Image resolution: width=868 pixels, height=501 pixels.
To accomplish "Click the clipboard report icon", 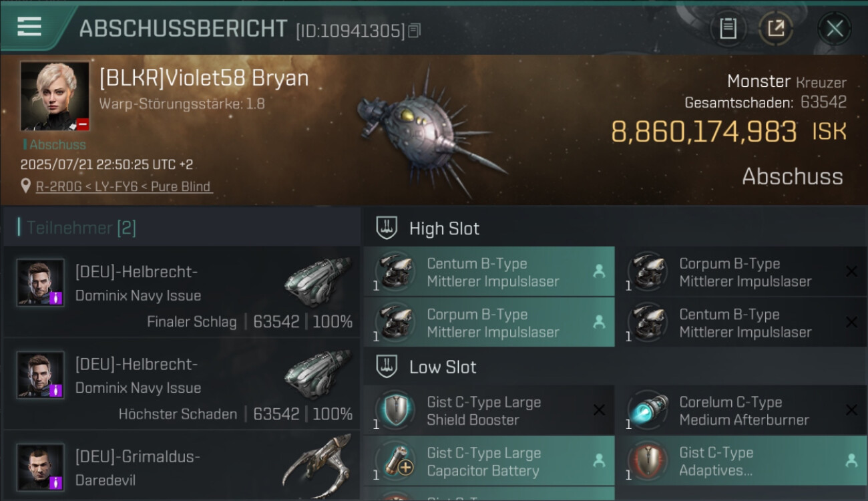I will (728, 28).
